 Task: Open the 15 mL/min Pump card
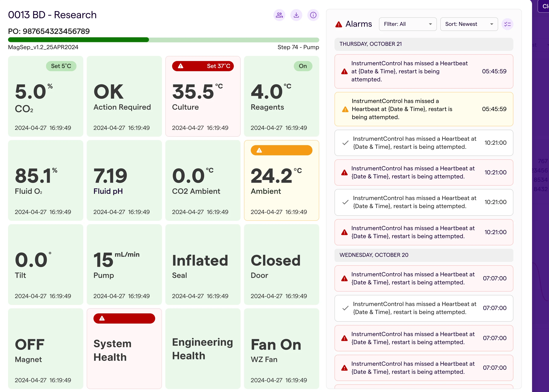pyautogui.click(x=124, y=265)
